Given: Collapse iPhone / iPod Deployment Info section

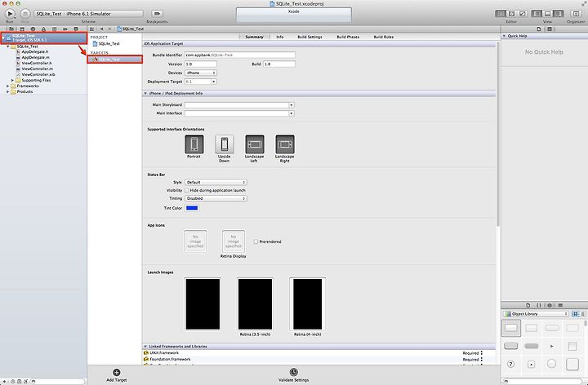Looking at the screenshot, I should (x=145, y=93).
